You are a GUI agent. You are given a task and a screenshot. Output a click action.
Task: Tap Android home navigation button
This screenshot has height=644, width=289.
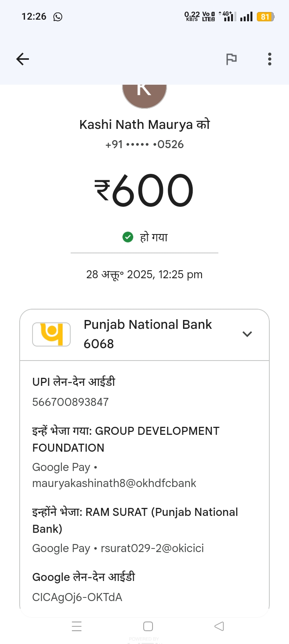148,626
